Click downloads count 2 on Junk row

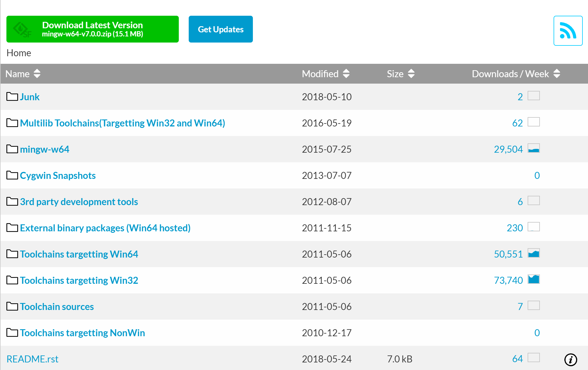point(520,97)
